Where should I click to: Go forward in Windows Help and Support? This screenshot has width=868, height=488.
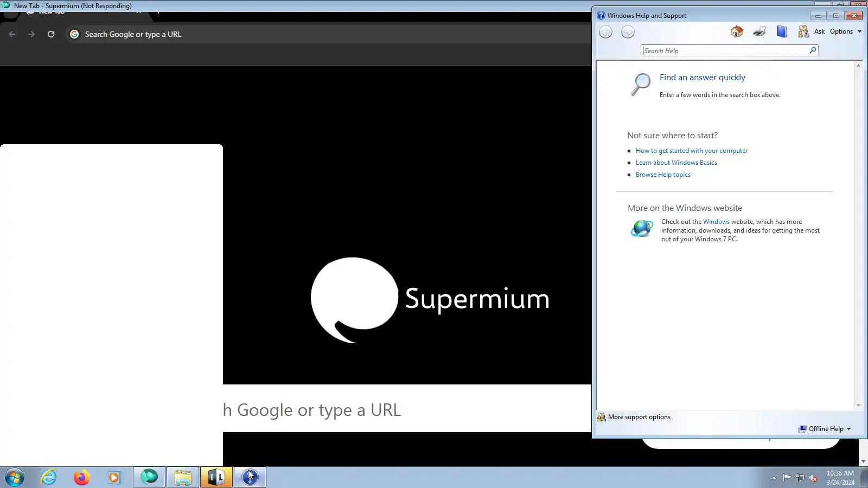point(628,32)
